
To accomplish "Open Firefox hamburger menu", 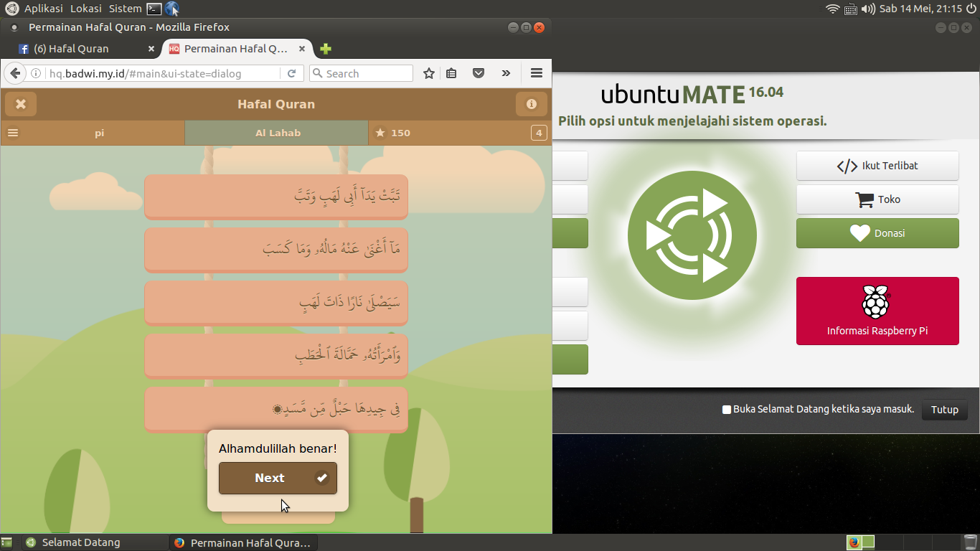I will [x=536, y=73].
